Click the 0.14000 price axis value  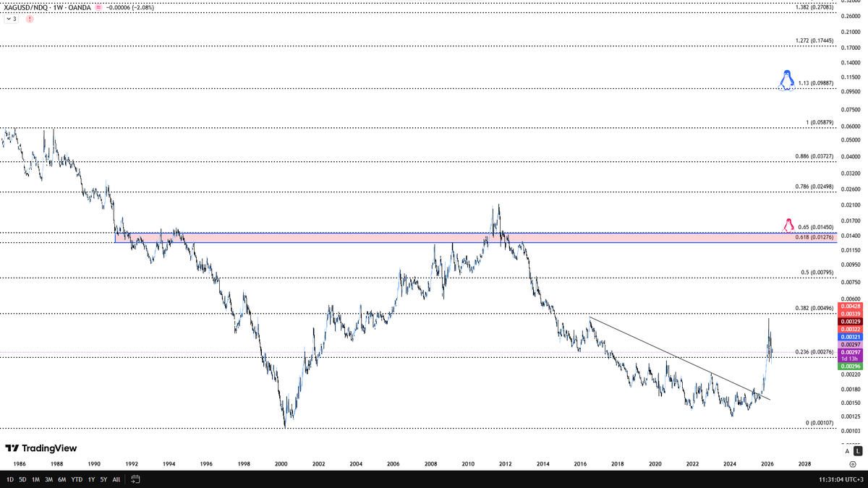coord(851,63)
